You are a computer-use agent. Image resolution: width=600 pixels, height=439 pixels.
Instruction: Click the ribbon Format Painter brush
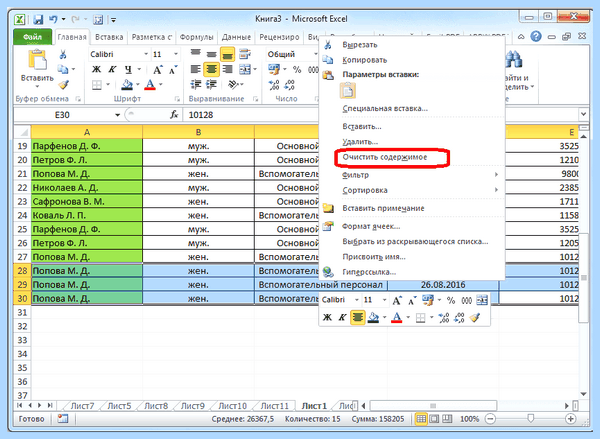coord(64,84)
